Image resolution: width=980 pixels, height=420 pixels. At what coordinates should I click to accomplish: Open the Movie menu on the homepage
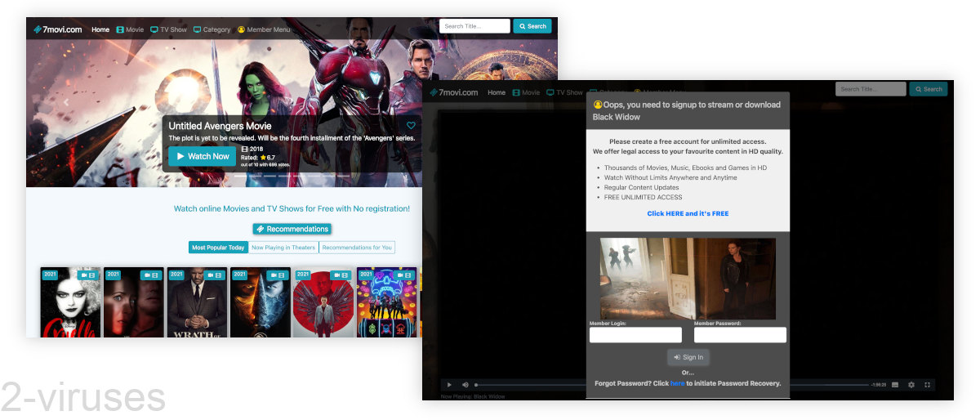tap(130, 29)
